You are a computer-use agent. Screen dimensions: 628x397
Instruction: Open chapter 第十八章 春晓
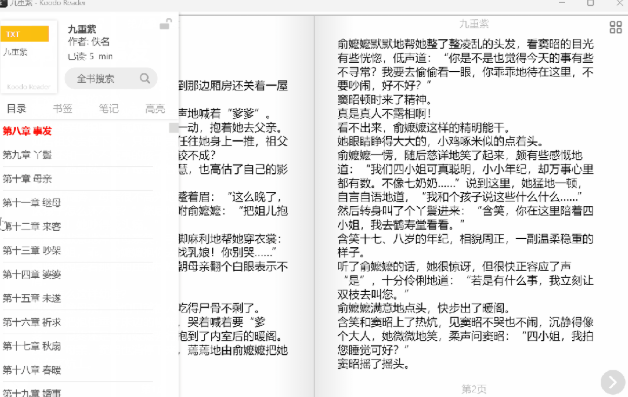pyautogui.click(x=32, y=370)
